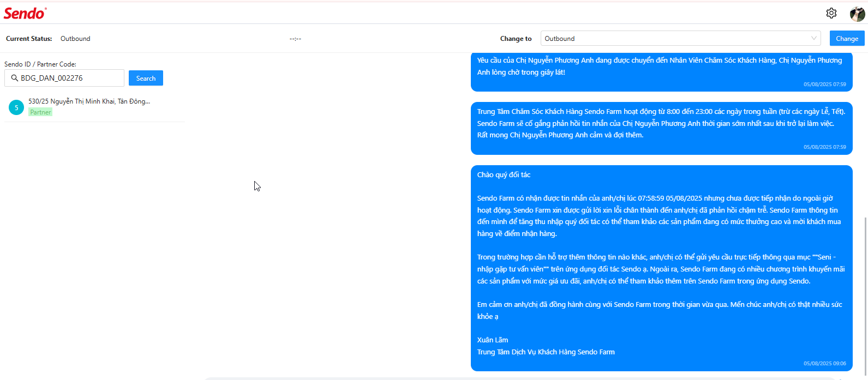Viewport: 868px width, 380px height.
Task: Focus the Sendo ID / Partner Code input
Action: (64, 78)
